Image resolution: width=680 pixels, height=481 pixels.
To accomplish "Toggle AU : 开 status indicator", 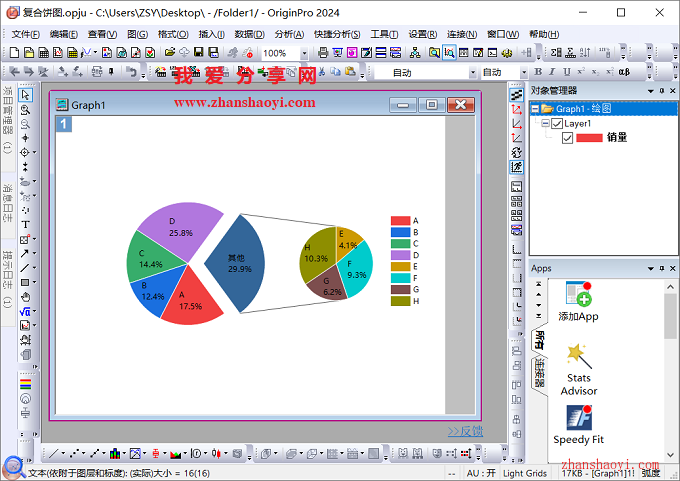I will point(481,473).
